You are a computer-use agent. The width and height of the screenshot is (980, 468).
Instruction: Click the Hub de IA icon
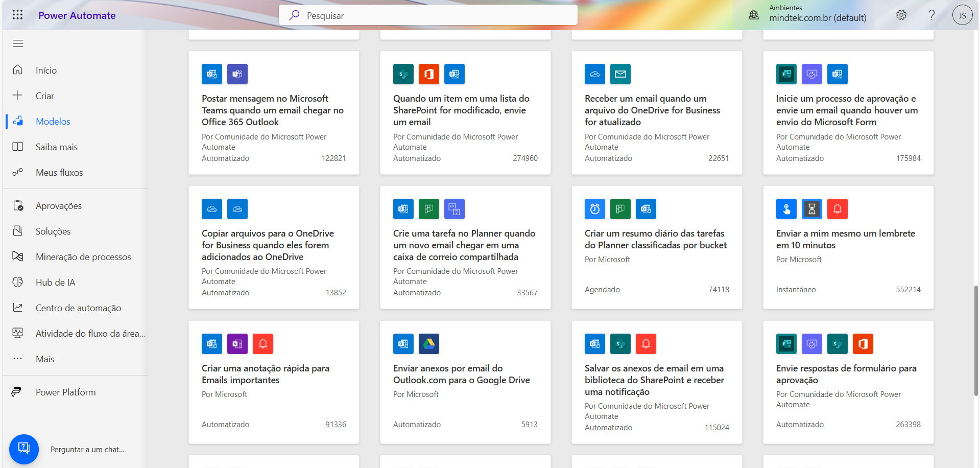(x=18, y=282)
